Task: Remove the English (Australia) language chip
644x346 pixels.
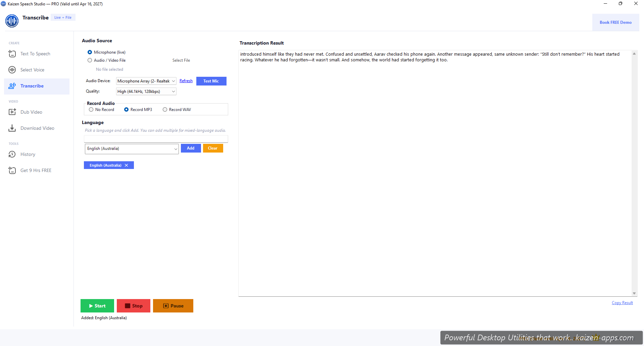Action: [127, 165]
